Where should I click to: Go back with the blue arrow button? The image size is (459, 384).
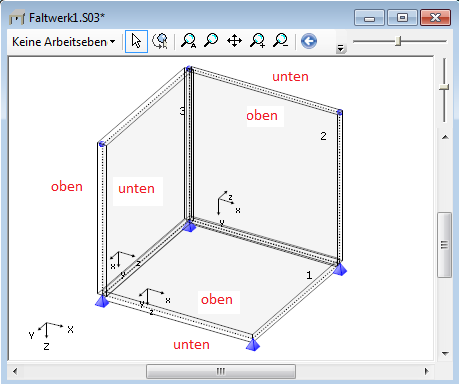click(x=309, y=41)
